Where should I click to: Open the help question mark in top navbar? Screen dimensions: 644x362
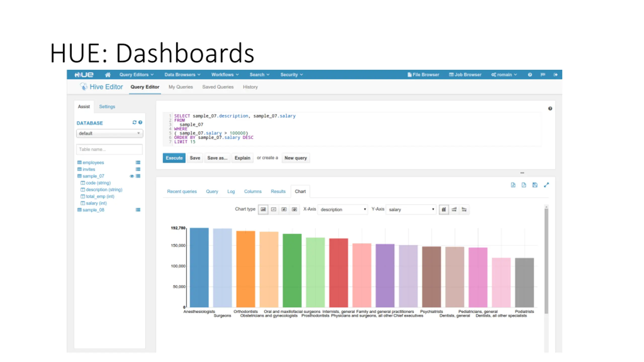[530, 75]
